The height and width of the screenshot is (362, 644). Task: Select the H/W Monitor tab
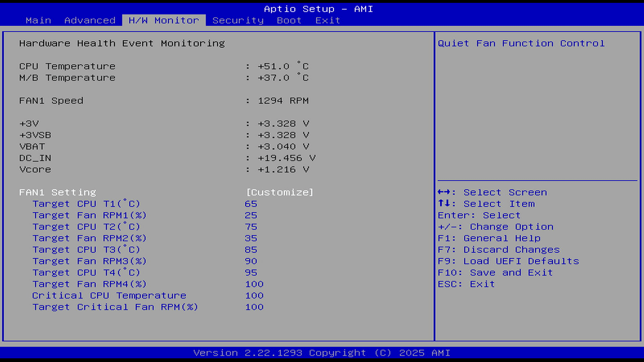point(164,20)
